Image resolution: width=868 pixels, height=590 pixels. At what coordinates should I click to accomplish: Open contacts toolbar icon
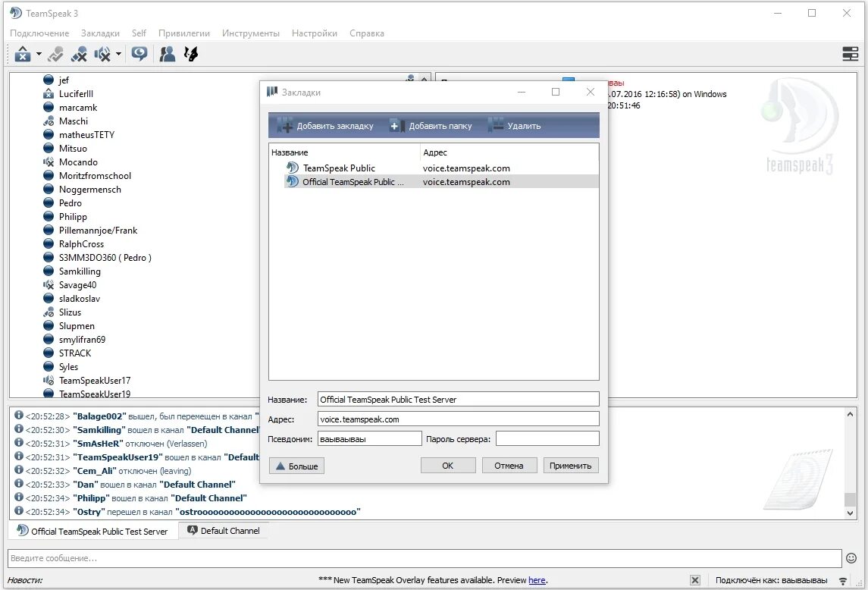168,54
